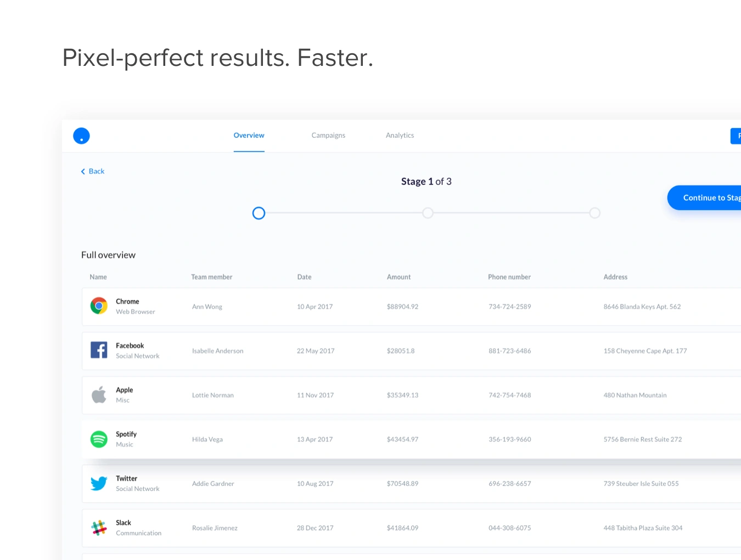This screenshot has height=560, width=741.
Task: Click the Twitter row name
Action: [126, 478]
